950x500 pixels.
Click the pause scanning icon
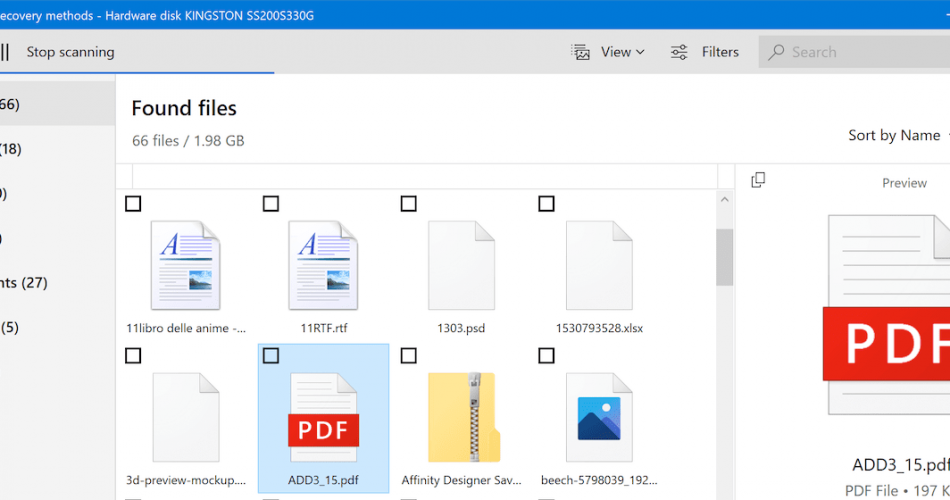(5, 52)
